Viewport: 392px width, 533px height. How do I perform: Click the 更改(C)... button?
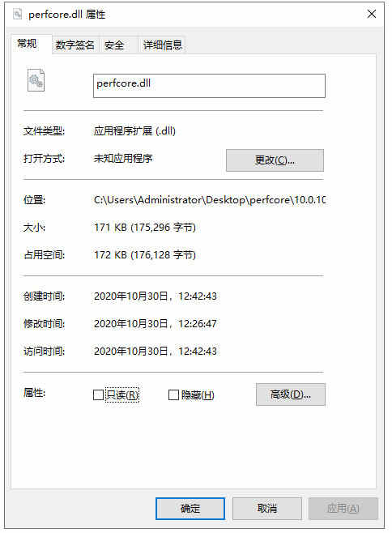coord(275,160)
